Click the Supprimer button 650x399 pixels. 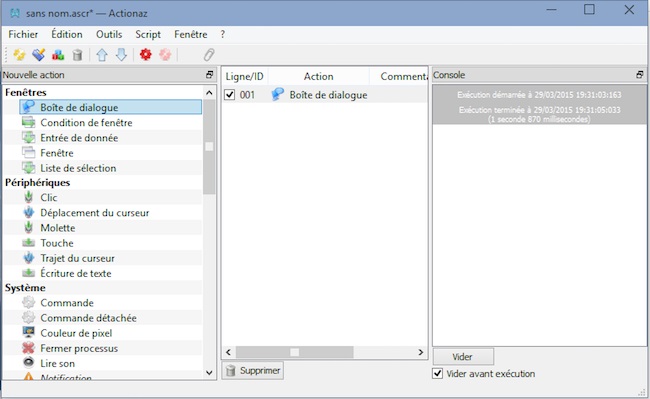[x=253, y=370]
